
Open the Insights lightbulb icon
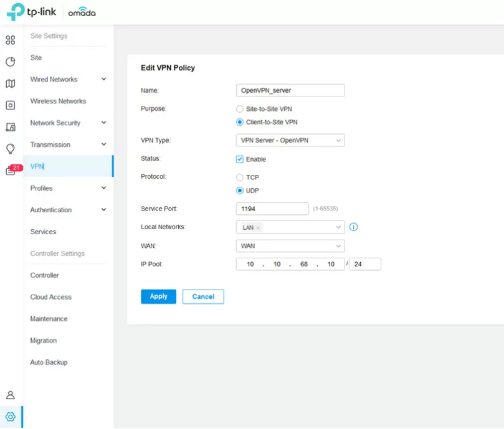pyautogui.click(x=10, y=148)
